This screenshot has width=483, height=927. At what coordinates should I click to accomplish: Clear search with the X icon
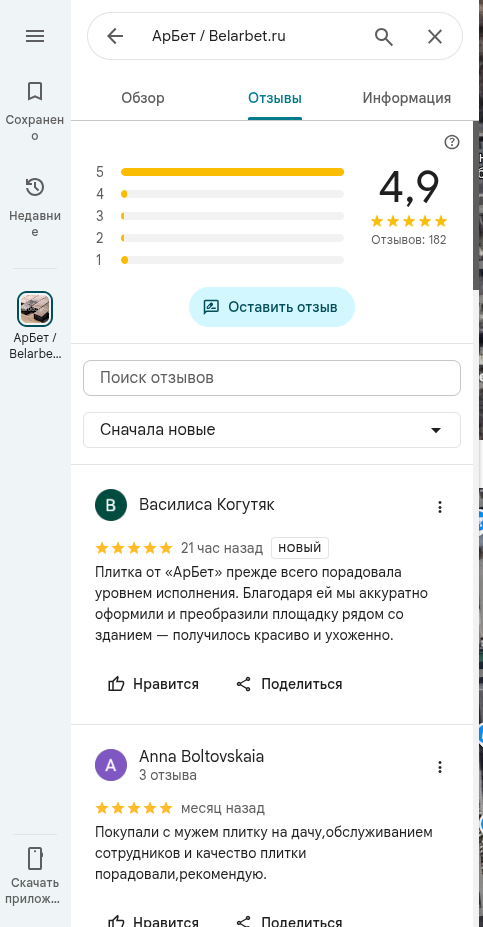[x=435, y=37]
